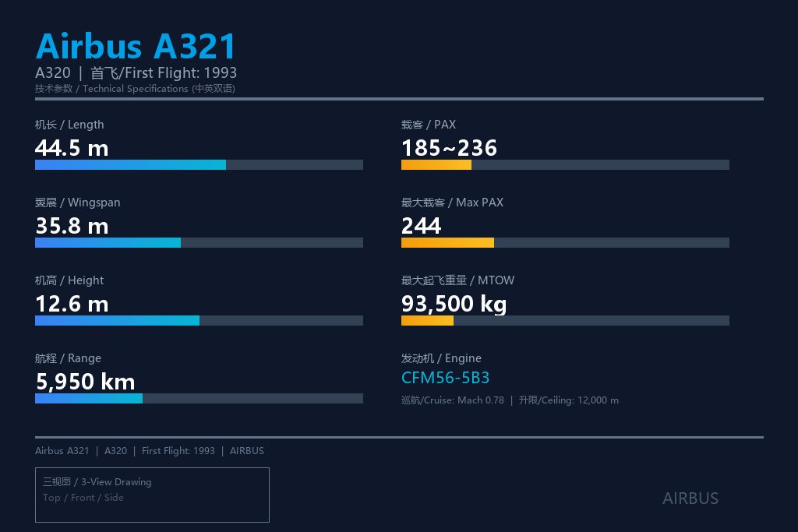The width and height of the screenshot is (798, 532).
Task: Click the 升限/Ceiling: 12,000 m text
Action: [x=568, y=400]
